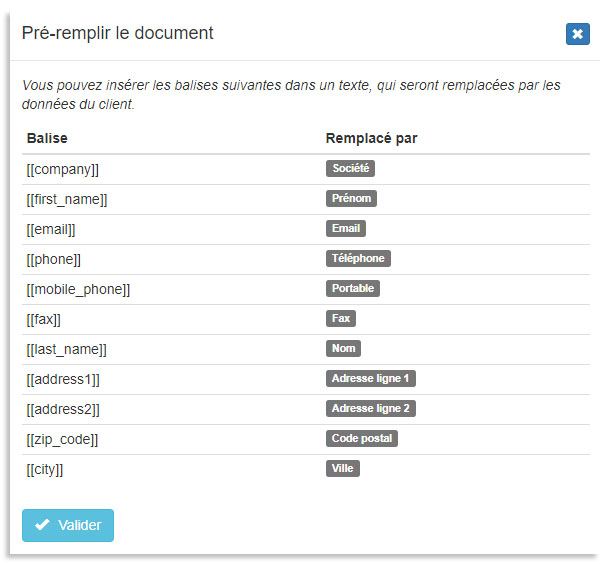610x564 pixels.
Task: Select the [[first_name]] tag text
Action: click(x=67, y=199)
